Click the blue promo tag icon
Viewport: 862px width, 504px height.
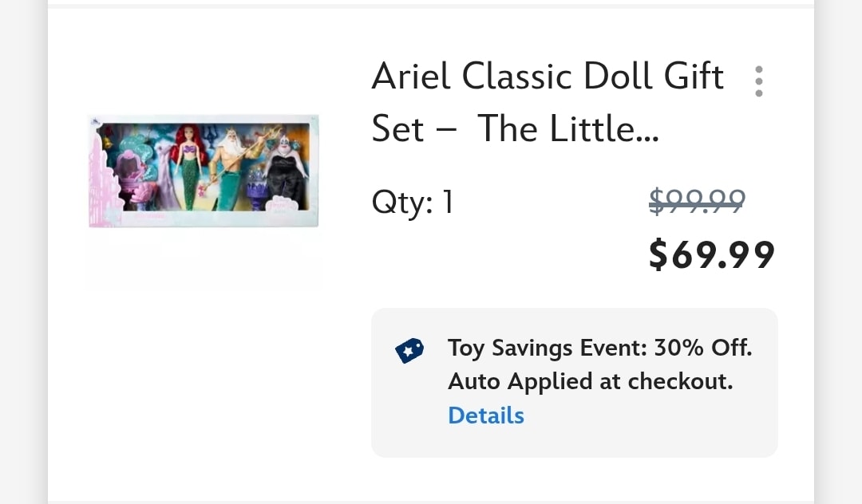409,350
